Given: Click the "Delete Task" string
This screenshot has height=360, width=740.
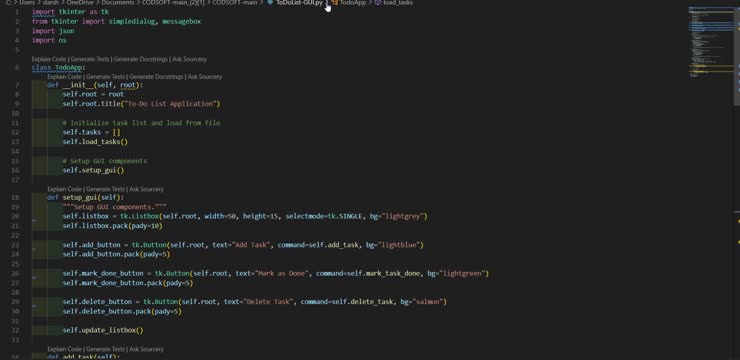Looking at the screenshot, I should coord(269,301).
